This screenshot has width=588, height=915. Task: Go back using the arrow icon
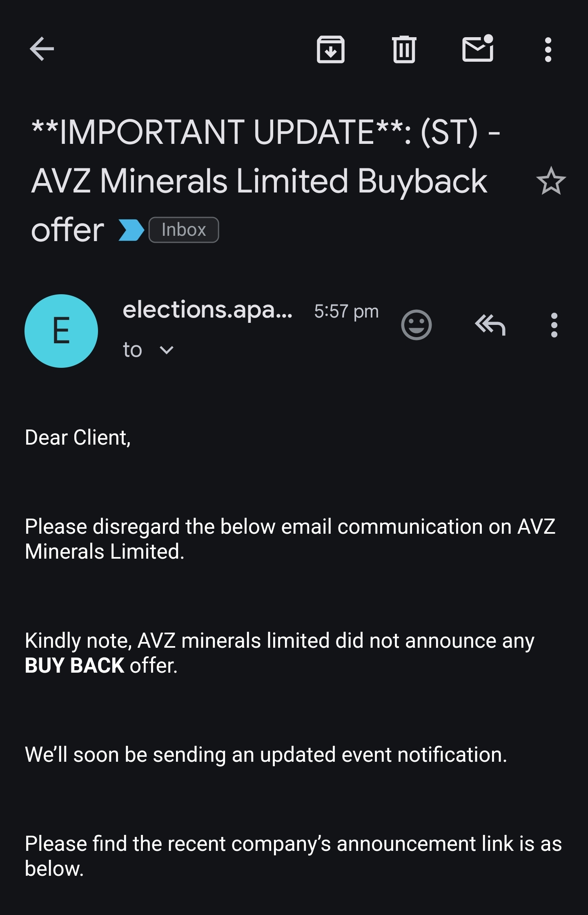pyautogui.click(x=42, y=49)
